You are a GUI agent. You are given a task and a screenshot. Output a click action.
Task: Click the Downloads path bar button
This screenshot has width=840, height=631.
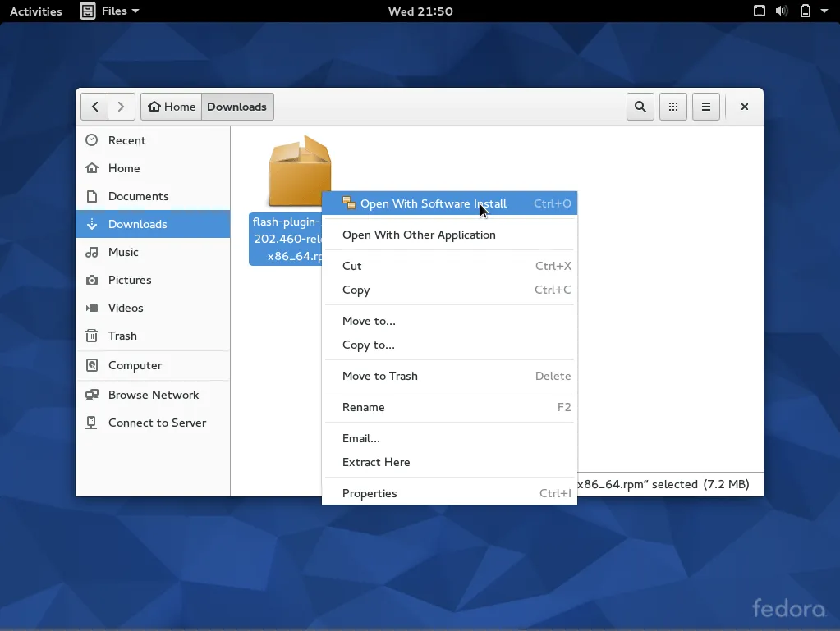[x=236, y=107]
